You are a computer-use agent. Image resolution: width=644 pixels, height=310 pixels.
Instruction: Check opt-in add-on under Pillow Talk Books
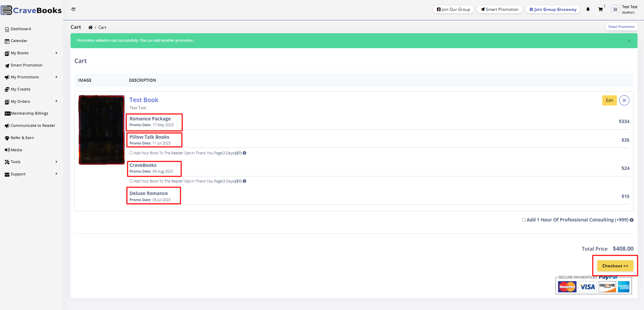(x=131, y=153)
